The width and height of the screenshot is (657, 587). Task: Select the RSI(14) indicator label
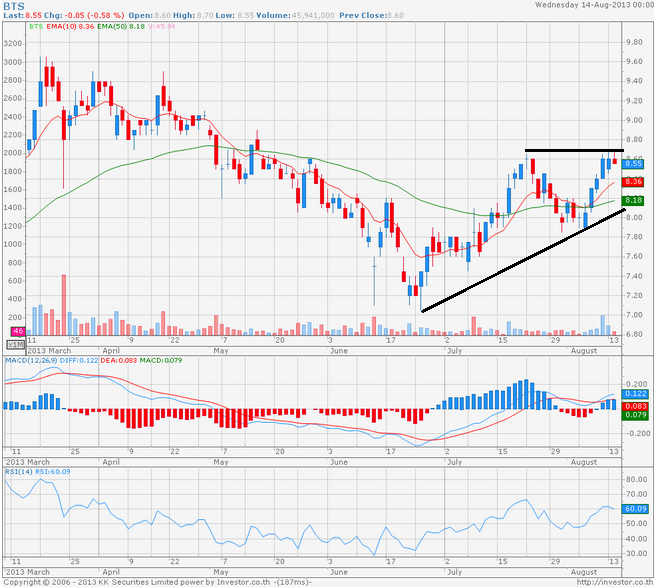pyautogui.click(x=19, y=472)
